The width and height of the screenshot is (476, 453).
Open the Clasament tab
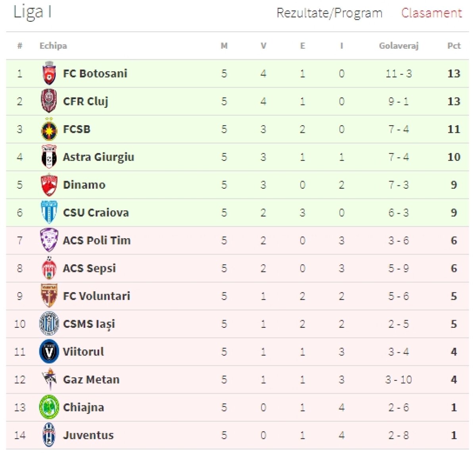tap(432, 13)
